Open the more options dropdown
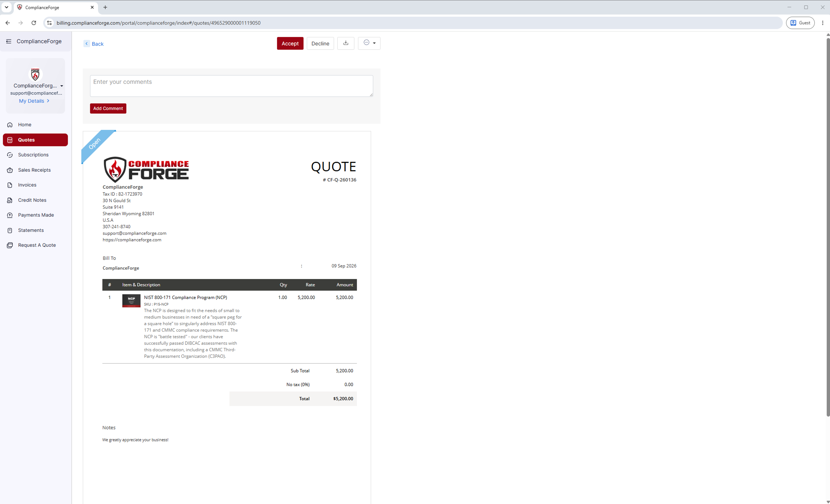 click(369, 43)
